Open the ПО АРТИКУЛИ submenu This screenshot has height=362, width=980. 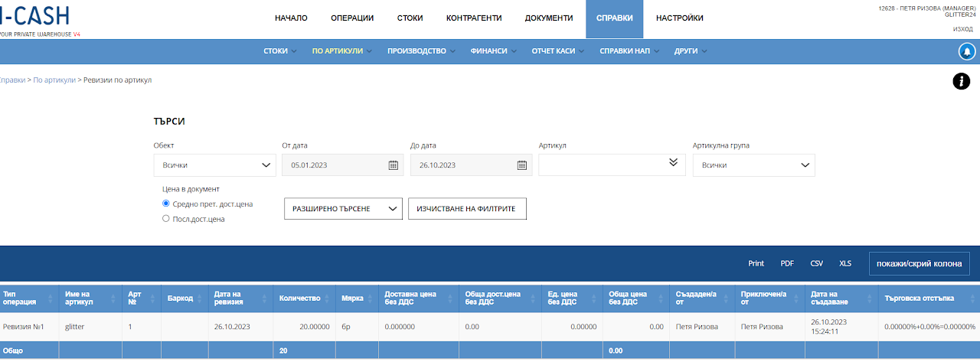click(342, 51)
